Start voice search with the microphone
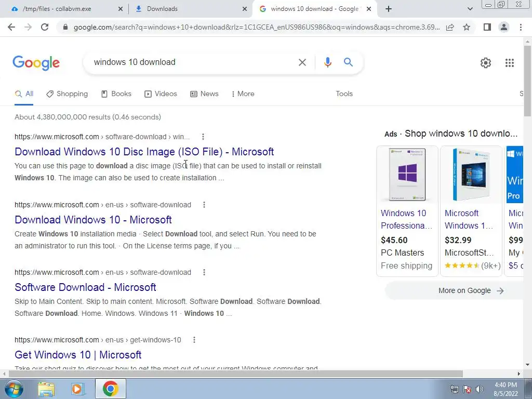 click(327, 62)
